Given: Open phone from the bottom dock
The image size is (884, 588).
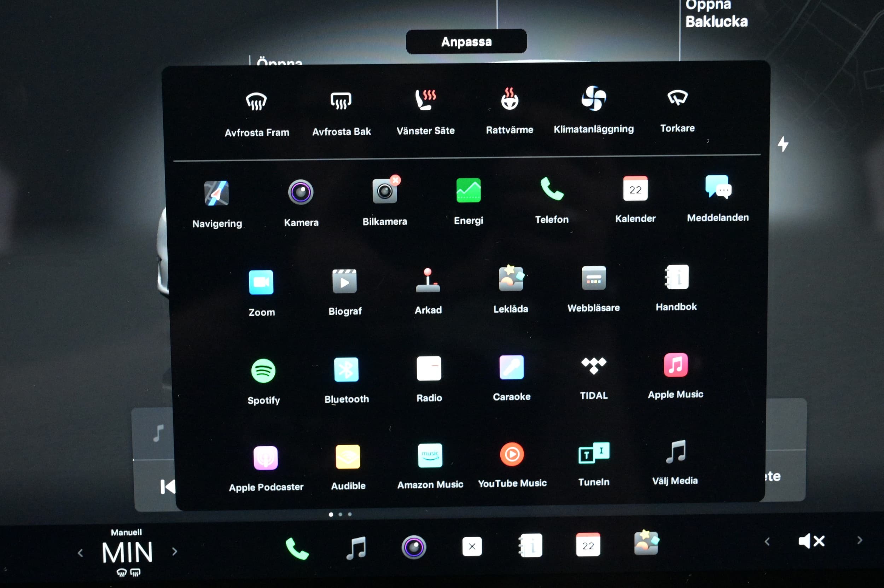Looking at the screenshot, I should (297, 549).
